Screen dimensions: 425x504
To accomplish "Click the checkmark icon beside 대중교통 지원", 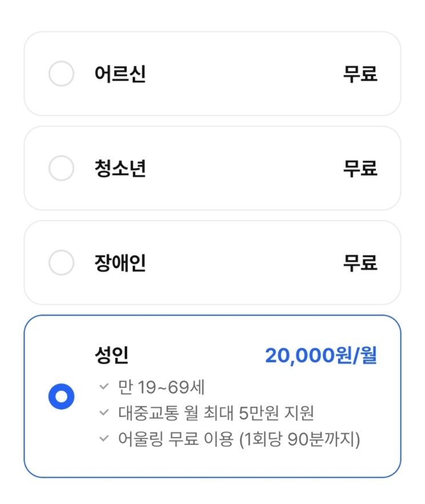I will click(x=104, y=412).
